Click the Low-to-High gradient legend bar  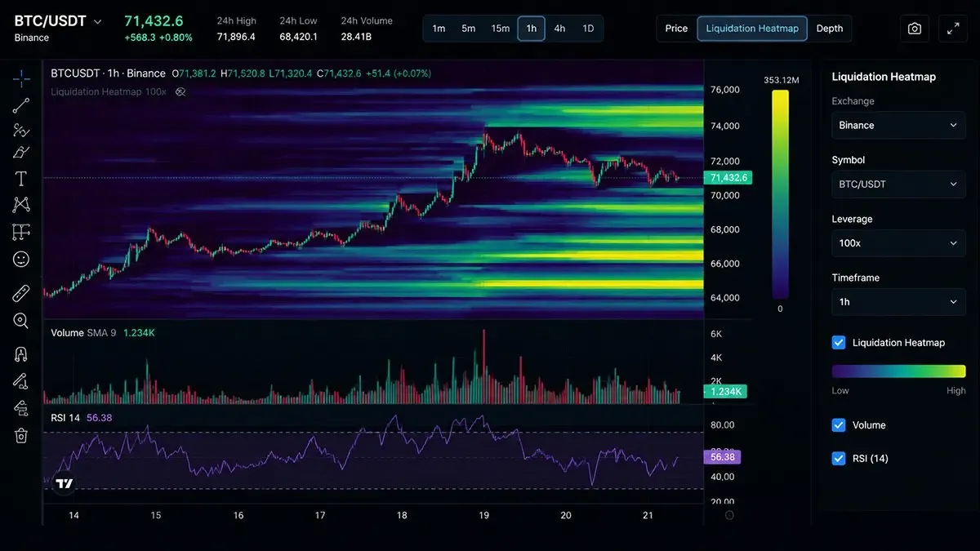click(898, 371)
